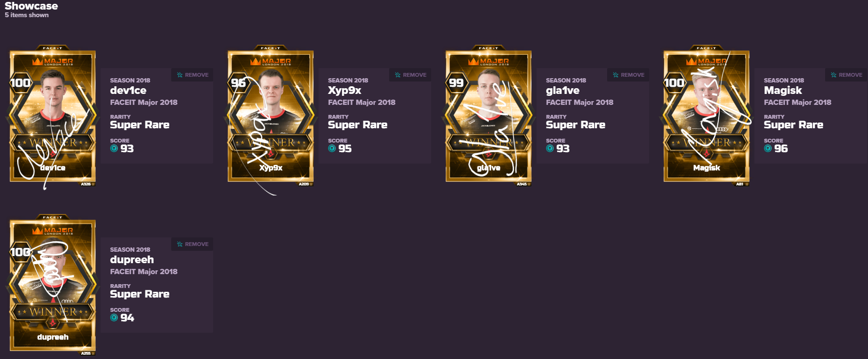
Task: Remove dupreeh from the showcase
Action: (x=192, y=244)
